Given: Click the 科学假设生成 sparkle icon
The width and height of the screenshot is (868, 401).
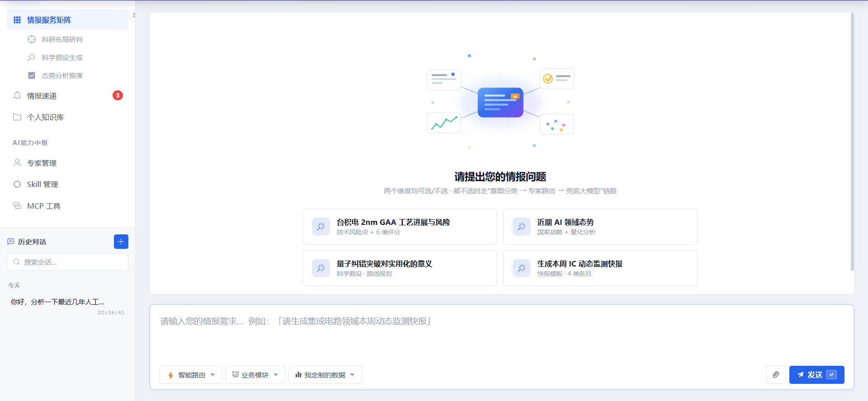Looking at the screenshot, I should tap(32, 57).
